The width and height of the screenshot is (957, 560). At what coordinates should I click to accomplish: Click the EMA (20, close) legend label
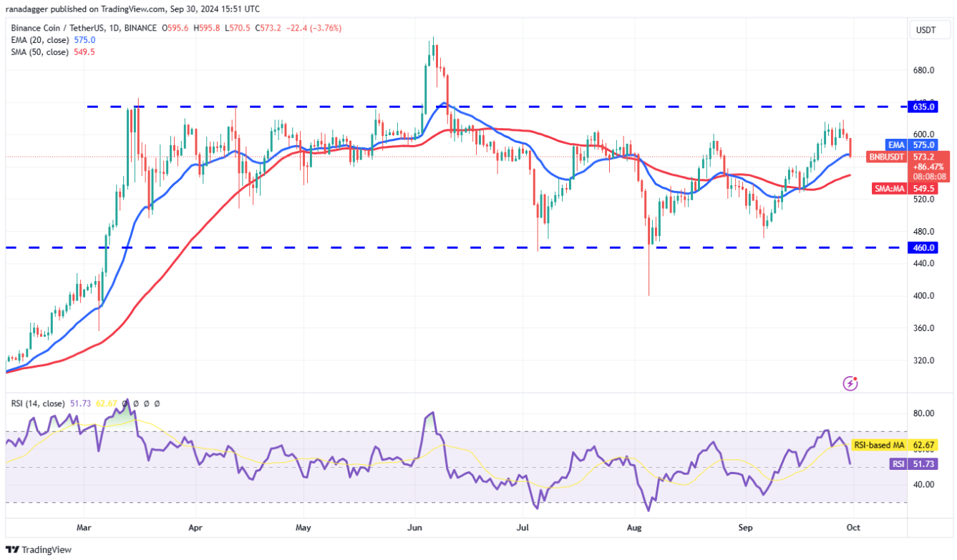pyautogui.click(x=39, y=41)
